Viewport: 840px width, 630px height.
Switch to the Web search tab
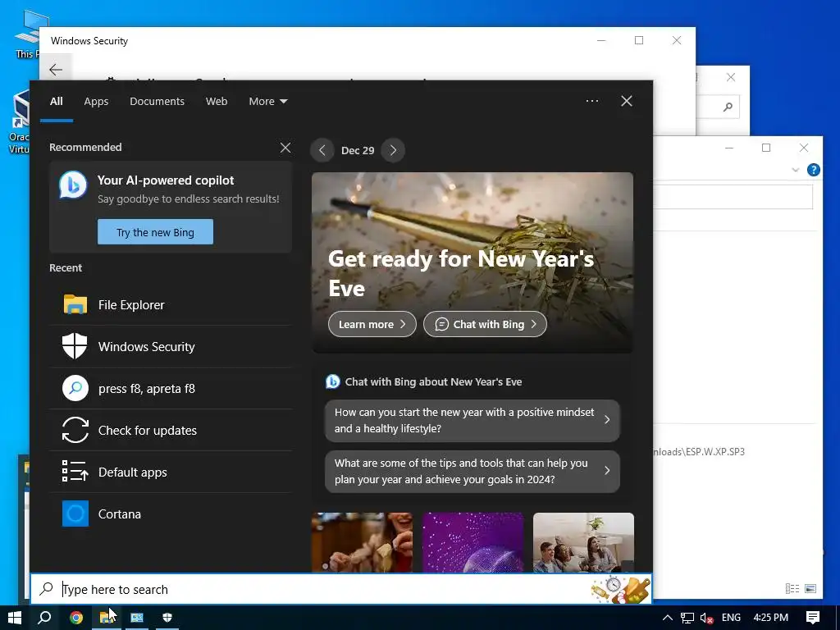coord(217,101)
